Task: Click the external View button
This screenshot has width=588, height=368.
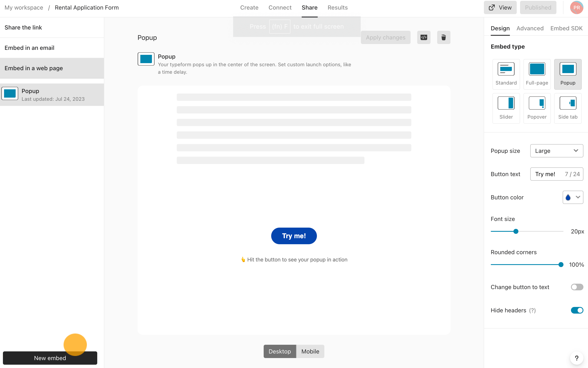Action: [500, 7]
